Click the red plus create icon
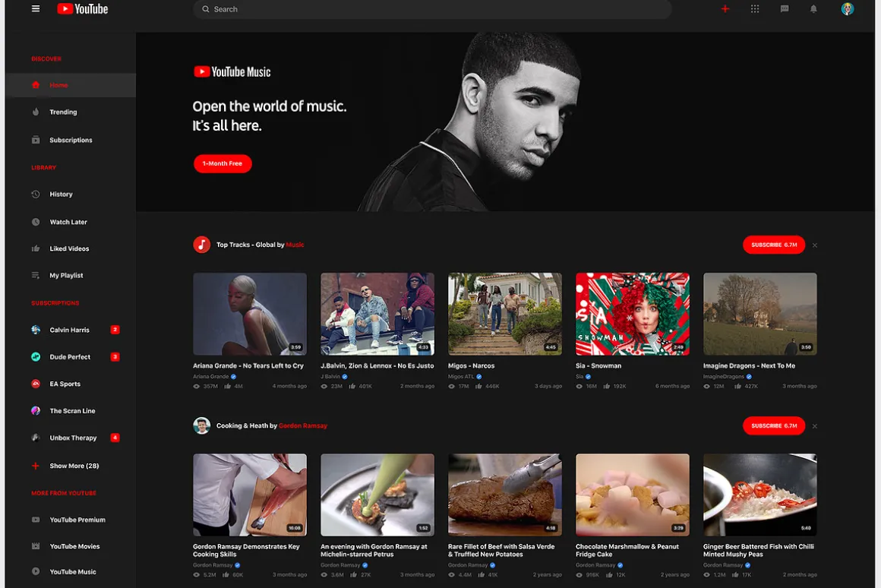This screenshot has width=881, height=588. pos(725,9)
